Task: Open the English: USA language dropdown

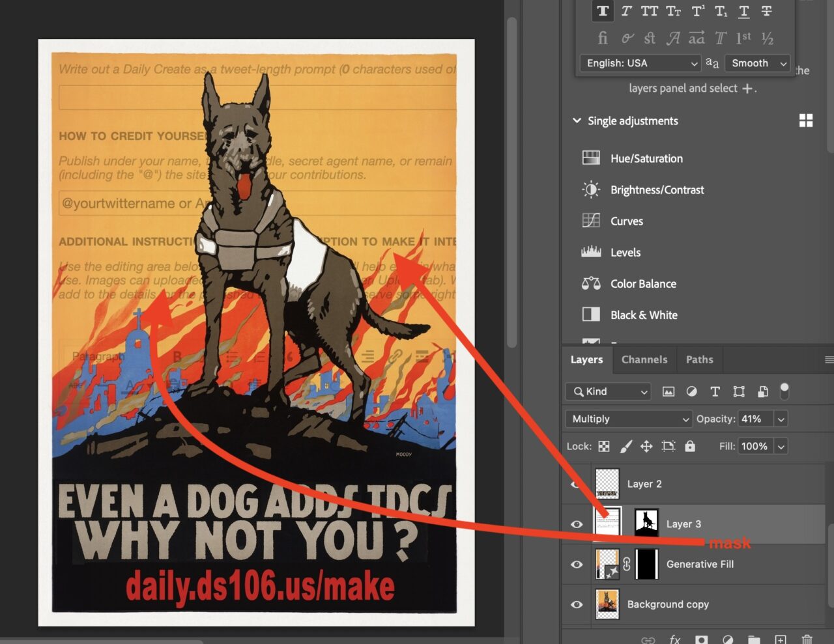Action: (640, 63)
